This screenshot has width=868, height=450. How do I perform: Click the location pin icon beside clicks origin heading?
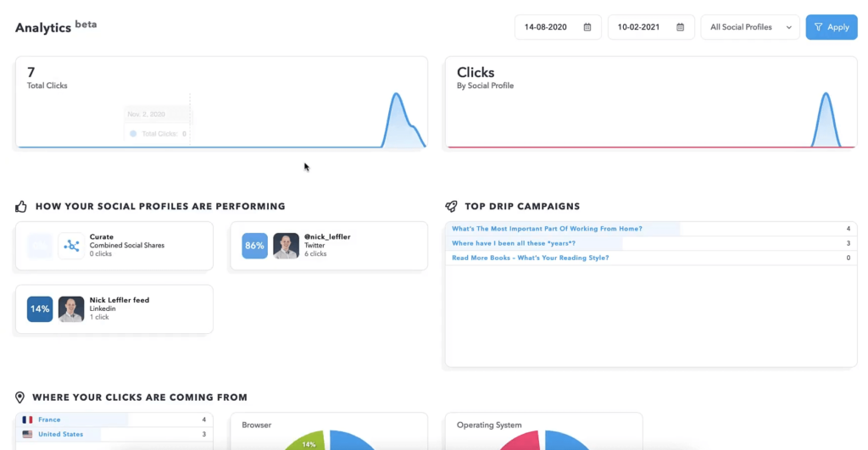point(20,397)
